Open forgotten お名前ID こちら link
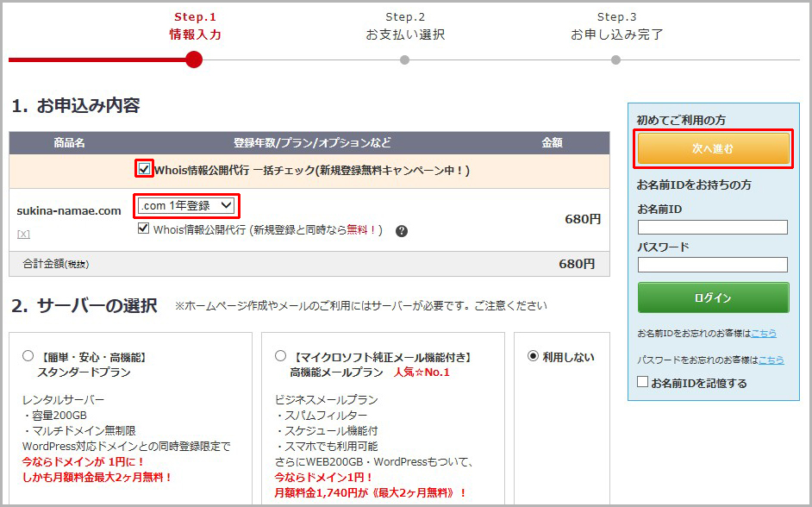 (x=763, y=333)
